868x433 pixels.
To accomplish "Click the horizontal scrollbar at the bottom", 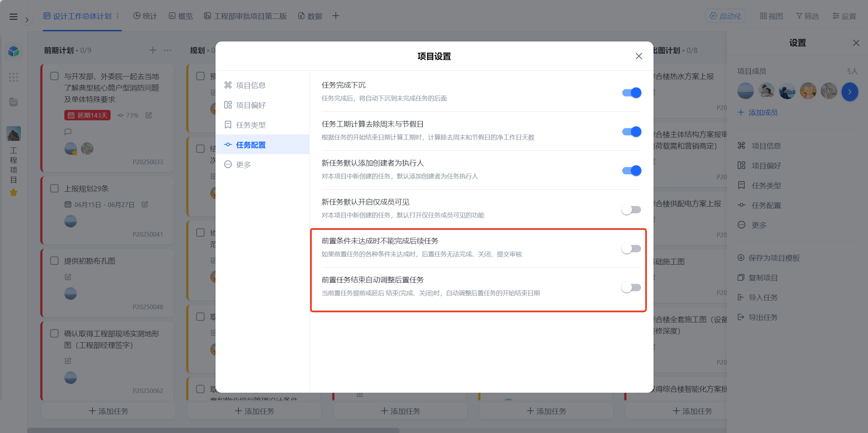I will point(213,430).
